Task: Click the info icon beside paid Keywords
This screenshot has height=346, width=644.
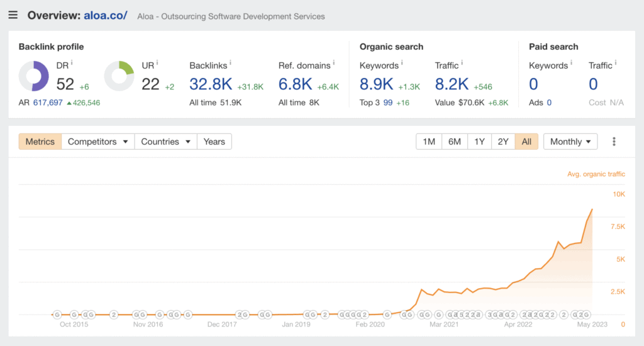Action: pyautogui.click(x=571, y=63)
